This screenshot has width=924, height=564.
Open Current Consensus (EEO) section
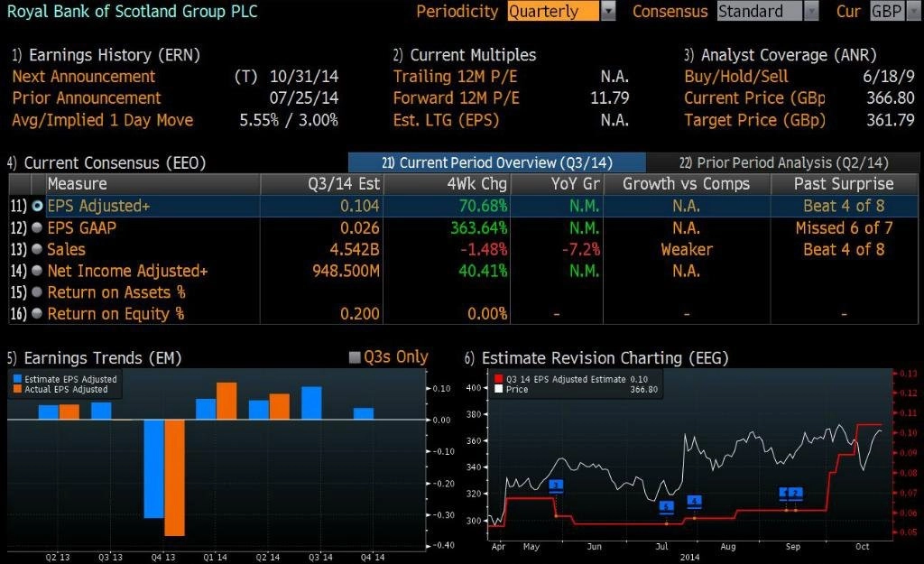click(106, 162)
